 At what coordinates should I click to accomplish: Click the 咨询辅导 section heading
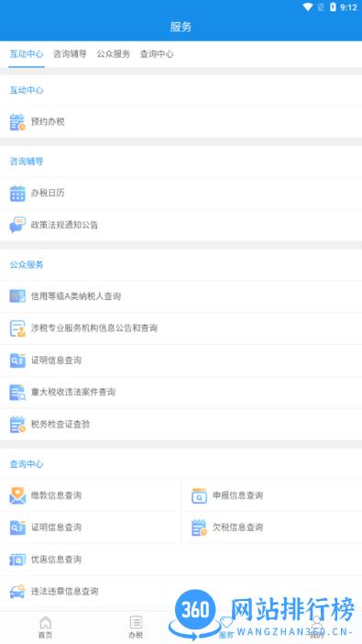pos(27,161)
